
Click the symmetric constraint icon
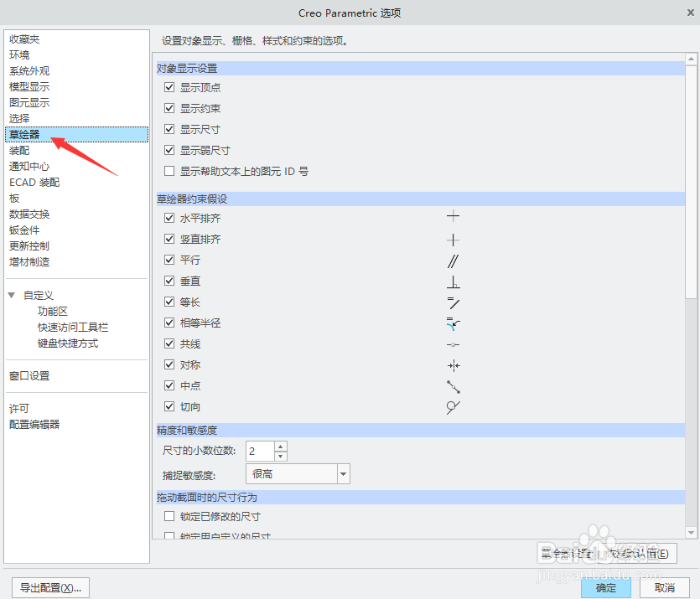tap(454, 366)
